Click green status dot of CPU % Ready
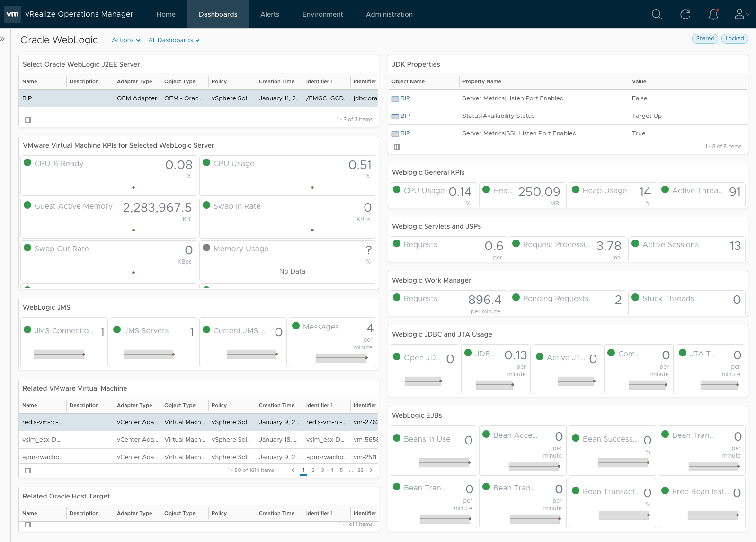The image size is (756, 542). click(27, 162)
